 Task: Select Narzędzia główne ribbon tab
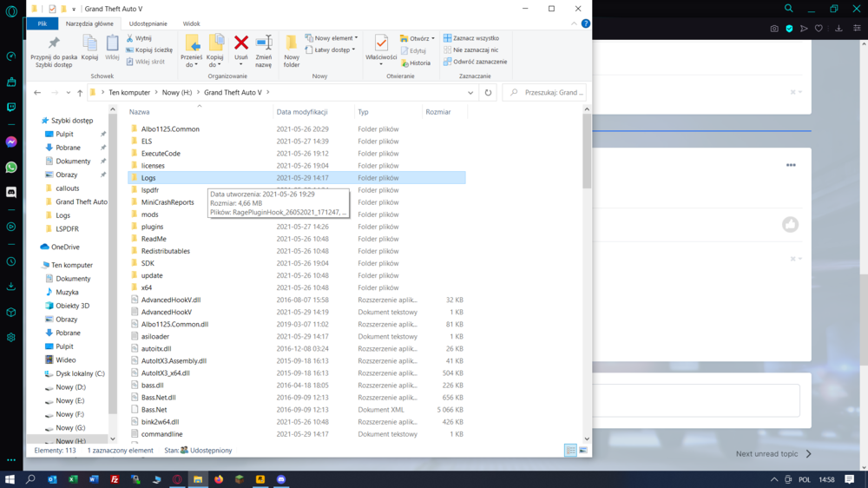tap(89, 23)
